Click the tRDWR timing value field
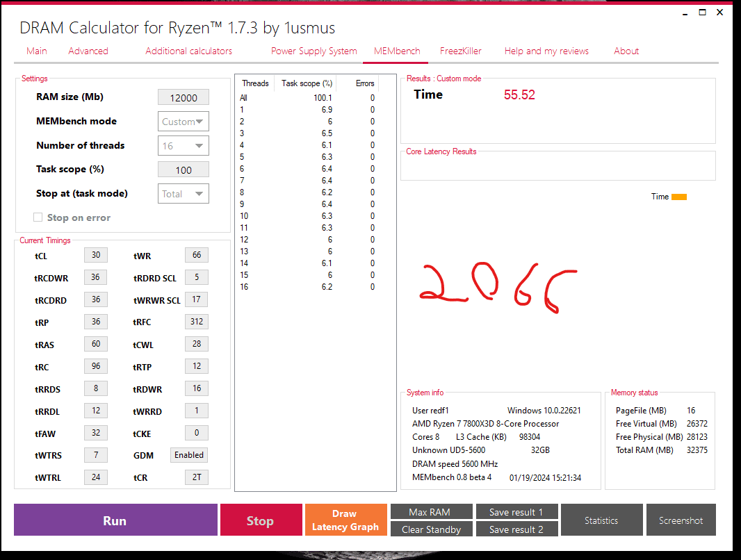Image resolution: width=741 pixels, height=560 pixels. 197,388
